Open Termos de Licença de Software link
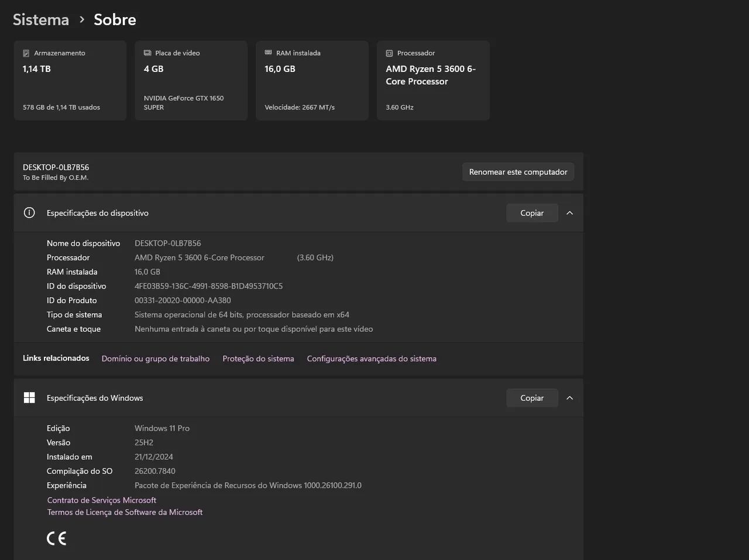 click(125, 512)
